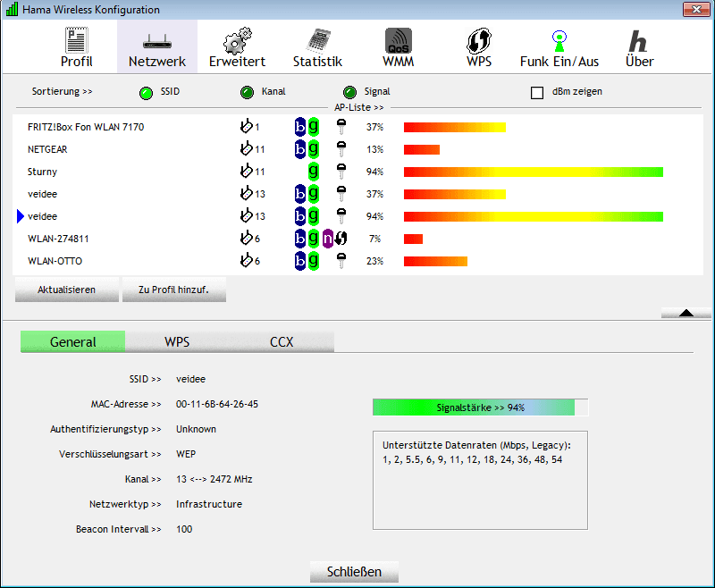The width and height of the screenshot is (715, 588).
Task: Click the 'b' mode icon in WLAN-OTTO row
Action: coord(300,261)
